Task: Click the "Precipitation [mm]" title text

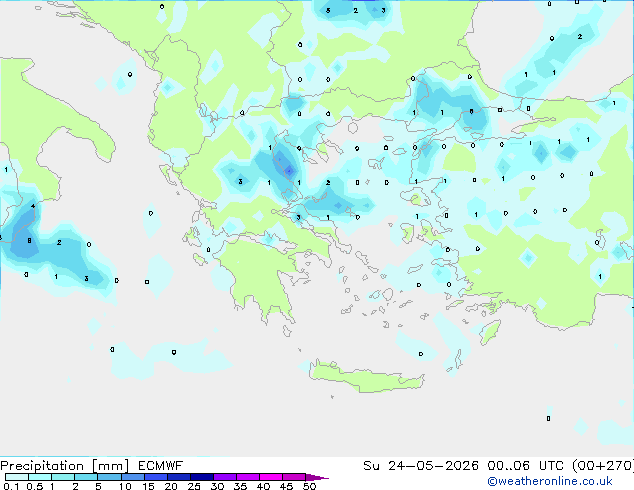Action: pos(65,466)
